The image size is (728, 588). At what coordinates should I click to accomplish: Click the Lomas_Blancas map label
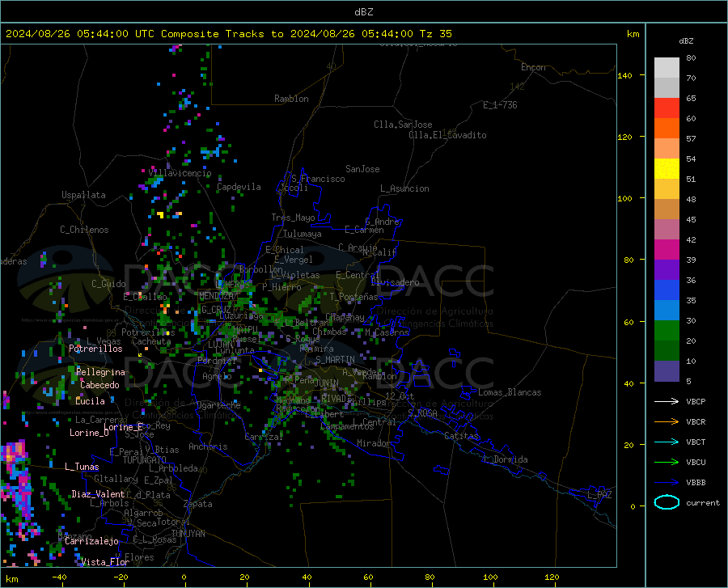510,392
